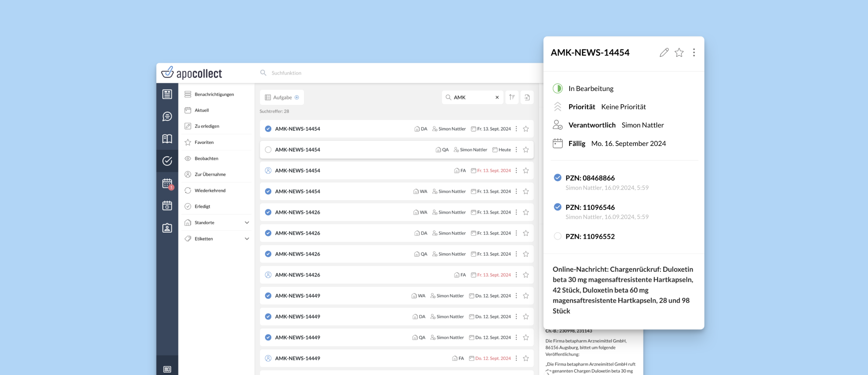This screenshot has height=375, width=868.
Task: Clear the AMK search filter
Action: point(497,97)
